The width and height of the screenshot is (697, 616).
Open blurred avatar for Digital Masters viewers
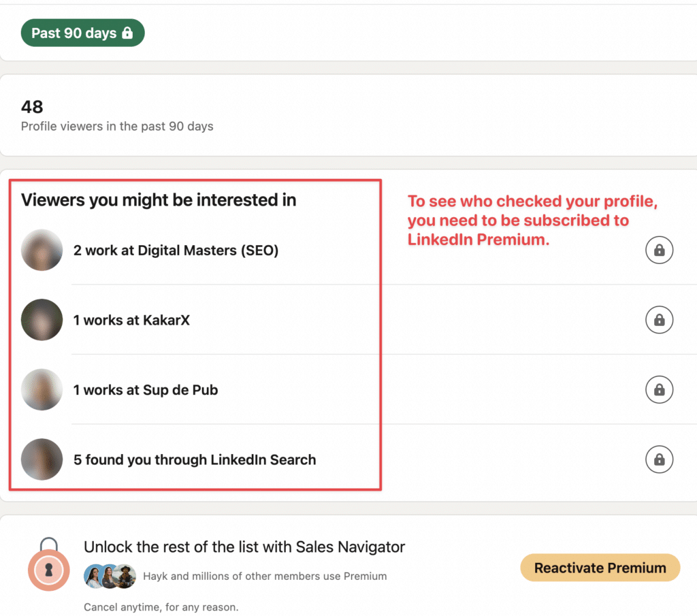tap(42, 250)
